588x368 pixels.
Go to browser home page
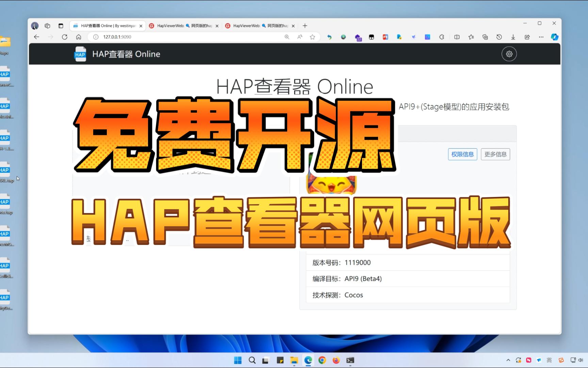click(x=79, y=37)
